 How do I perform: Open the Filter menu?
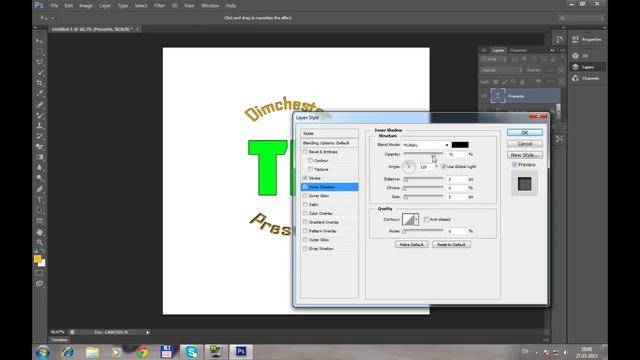click(159, 6)
